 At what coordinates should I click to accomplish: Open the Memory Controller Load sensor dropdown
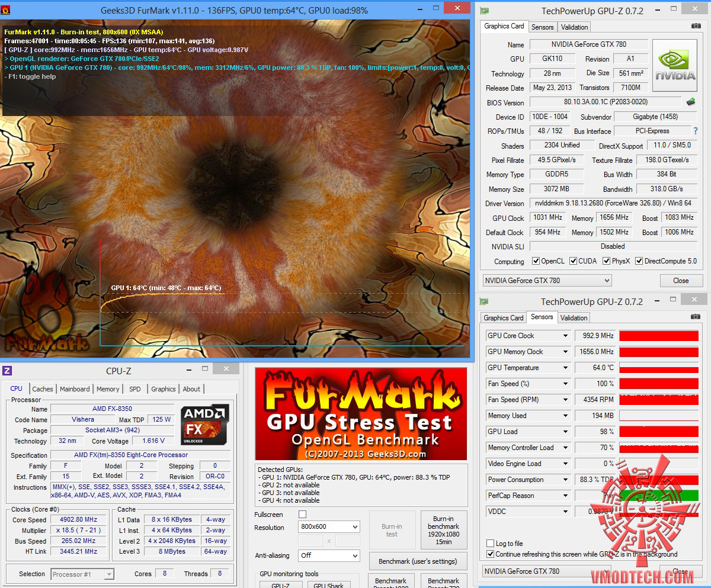click(x=565, y=448)
